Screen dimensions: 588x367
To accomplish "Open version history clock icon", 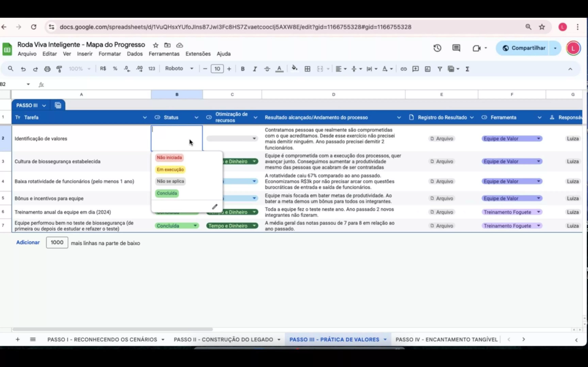I will click(x=437, y=48).
